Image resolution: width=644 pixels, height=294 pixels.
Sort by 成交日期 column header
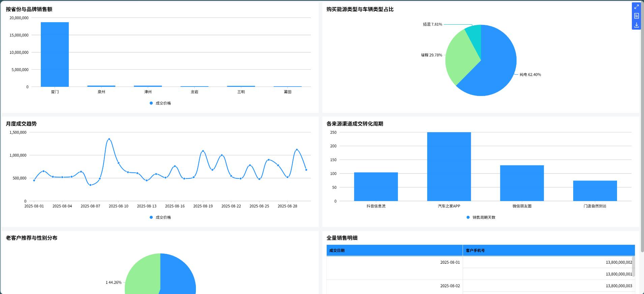[394, 250]
